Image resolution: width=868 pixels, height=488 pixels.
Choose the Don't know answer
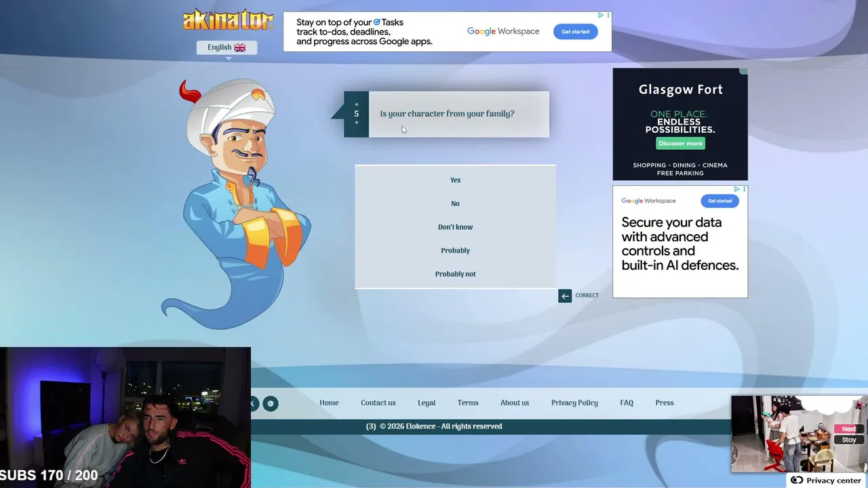pos(455,227)
